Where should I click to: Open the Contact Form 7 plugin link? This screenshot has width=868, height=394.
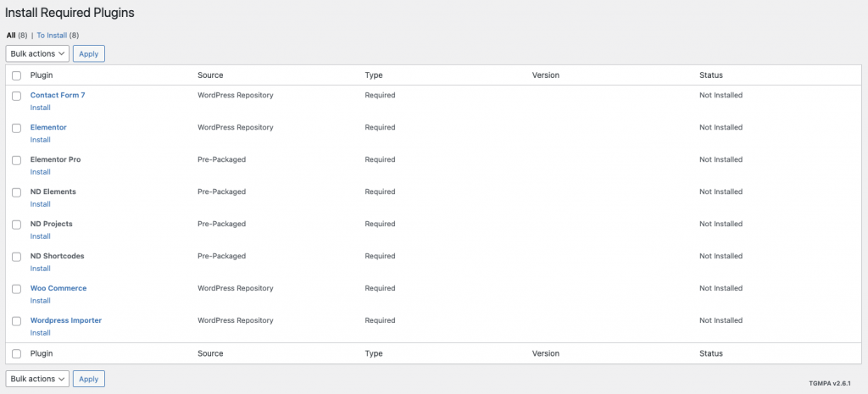58,95
